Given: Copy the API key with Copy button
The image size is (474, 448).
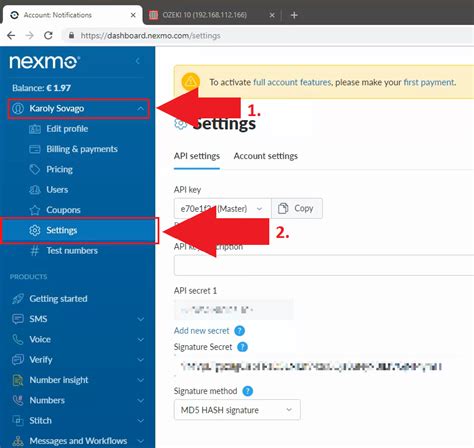Looking at the screenshot, I should click(x=297, y=209).
